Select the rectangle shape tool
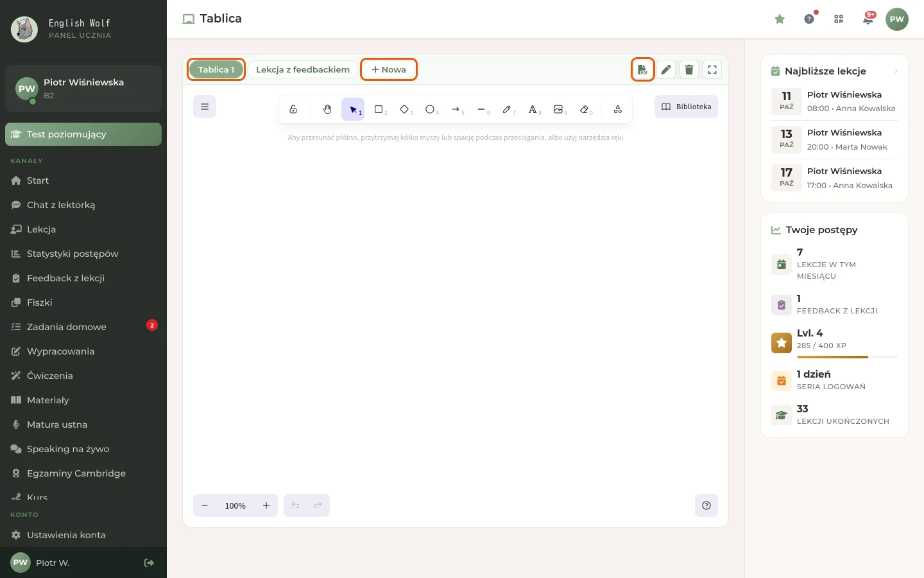This screenshot has width=924, height=578. [379, 109]
